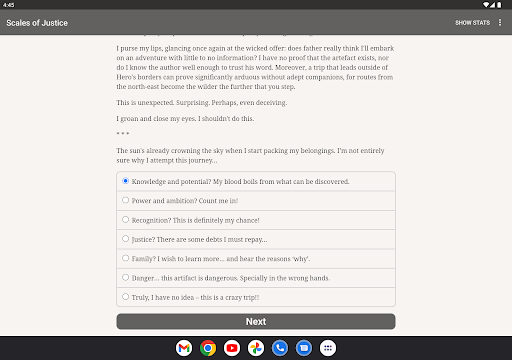Click the 'Scales of Justice' title

click(37, 23)
